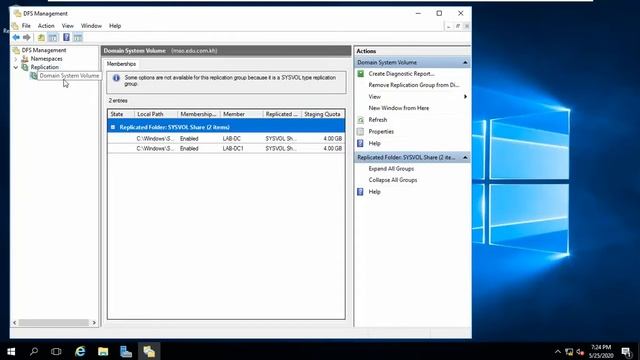Open taskbar Search
Viewport: 640px width, 360px height.
(34, 351)
